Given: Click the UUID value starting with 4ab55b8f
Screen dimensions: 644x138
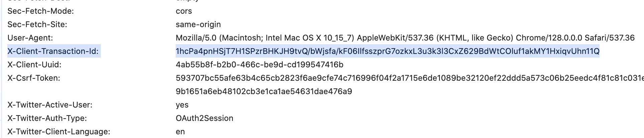Looking at the screenshot, I should coord(260,65).
